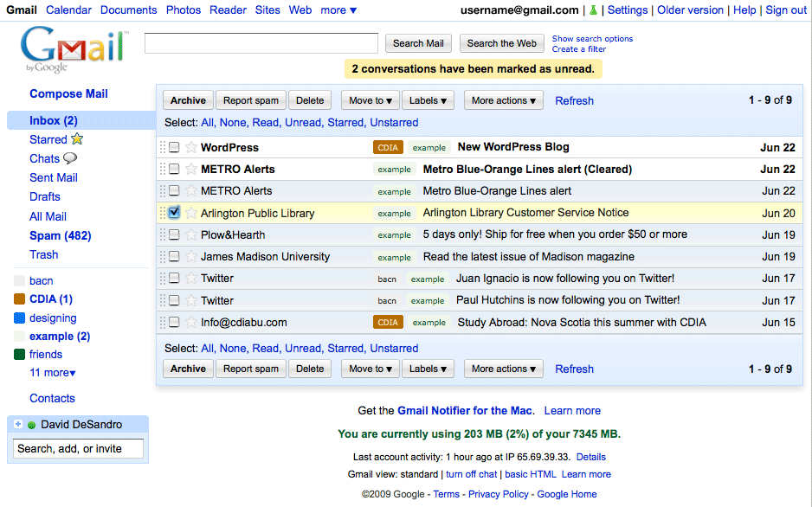
Task: Click the Gmail logo
Action: coord(72,48)
